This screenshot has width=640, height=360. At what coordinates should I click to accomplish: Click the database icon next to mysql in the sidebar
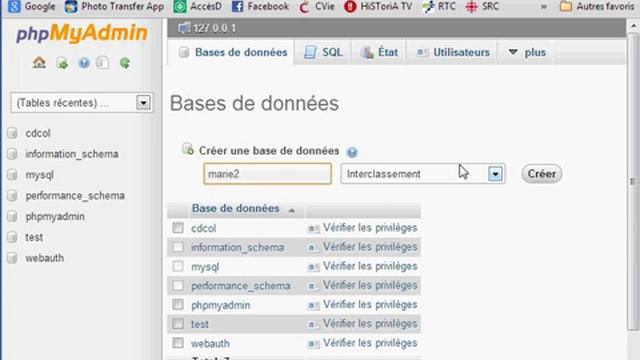(x=13, y=175)
